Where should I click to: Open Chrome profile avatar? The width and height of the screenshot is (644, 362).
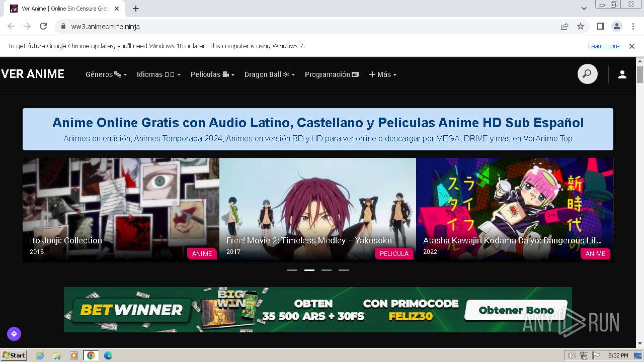[616, 26]
